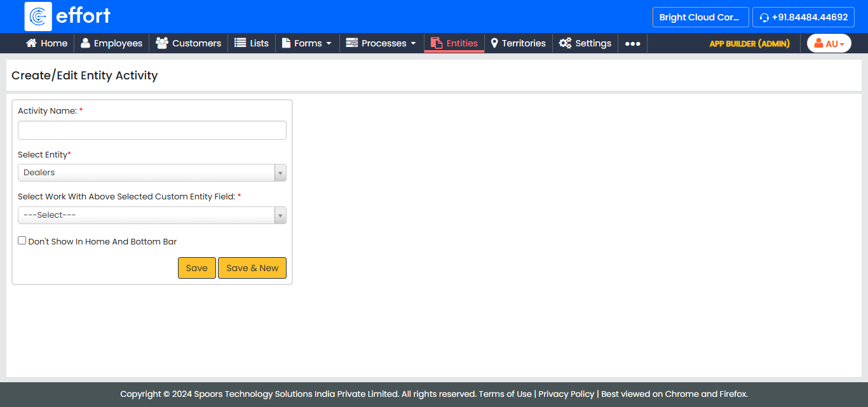Viewport: 868px width, 407px height.
Task: Click the support phone number button
Action: [803, 17]
